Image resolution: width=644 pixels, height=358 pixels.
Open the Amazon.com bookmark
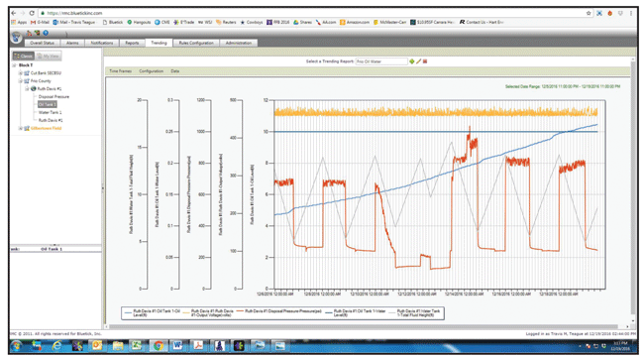point(355,22)
